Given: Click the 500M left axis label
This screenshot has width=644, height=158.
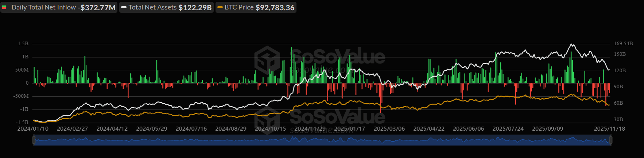Looking at the screenshot, I should tap(22, 70).
